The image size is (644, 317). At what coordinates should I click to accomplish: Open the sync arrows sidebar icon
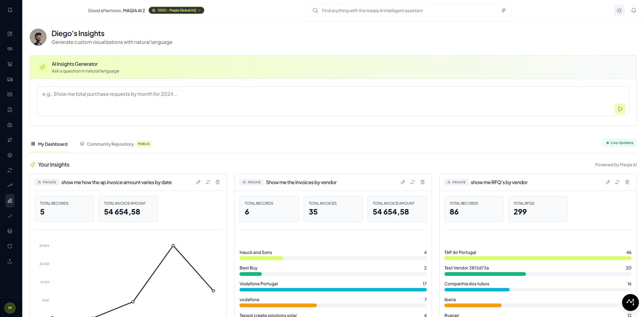click(10, 170)
